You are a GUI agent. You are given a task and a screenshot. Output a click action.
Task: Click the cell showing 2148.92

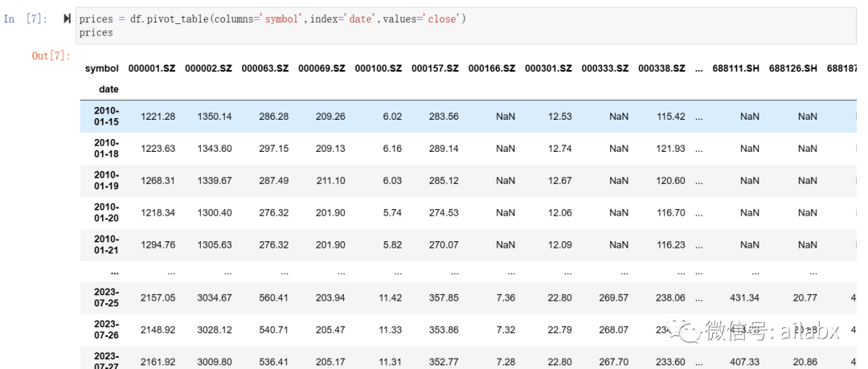pyautogui.click(x=158, y=330)
